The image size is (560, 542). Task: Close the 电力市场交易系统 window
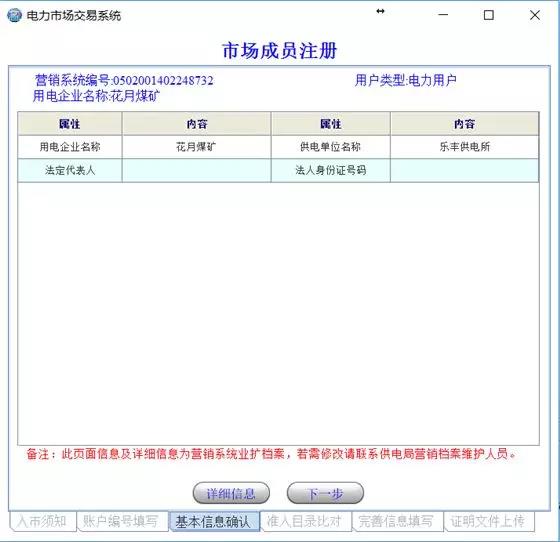pos(535,15)
